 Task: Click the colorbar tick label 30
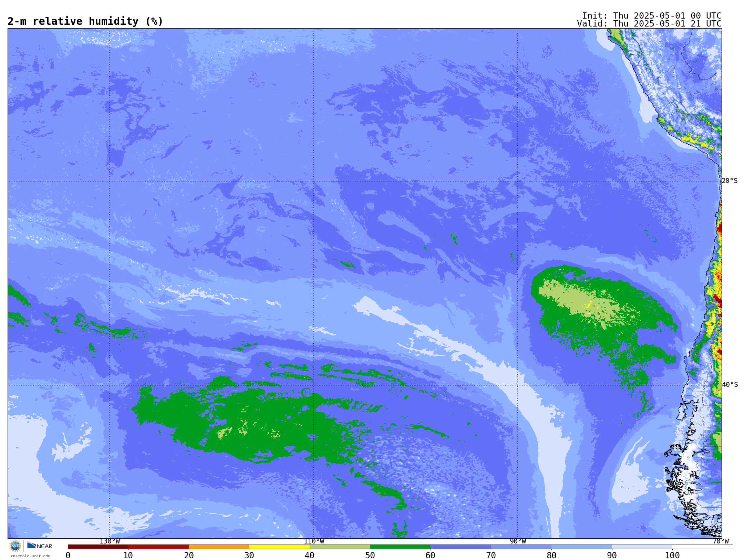(249, 555)
